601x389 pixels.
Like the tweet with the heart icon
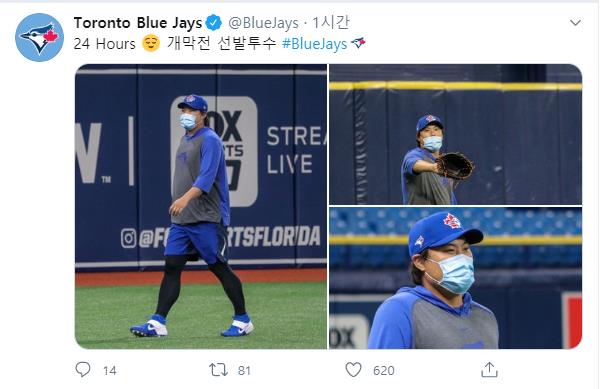point(353,370)
